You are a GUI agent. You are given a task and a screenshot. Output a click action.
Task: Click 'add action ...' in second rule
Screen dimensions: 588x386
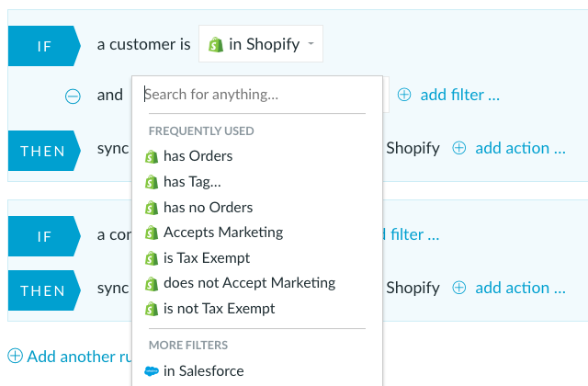(x=521, y=288)
